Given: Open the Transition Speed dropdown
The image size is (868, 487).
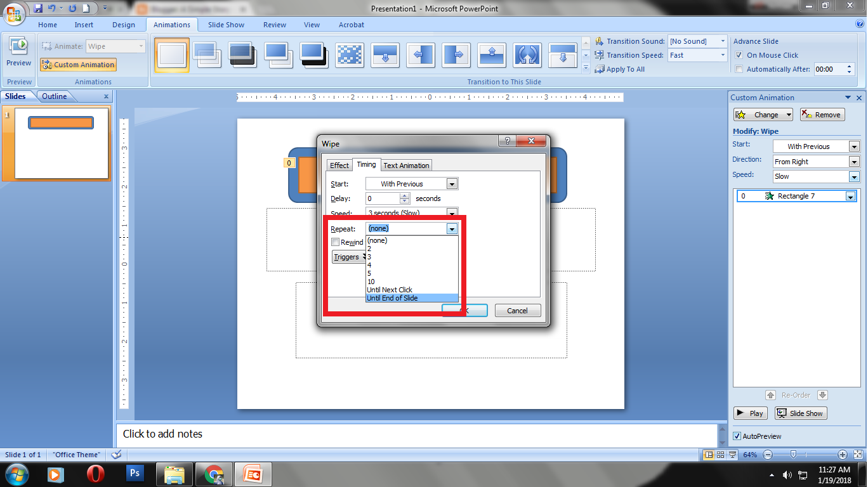Looking at the screenshot, I should pos(723,55).
